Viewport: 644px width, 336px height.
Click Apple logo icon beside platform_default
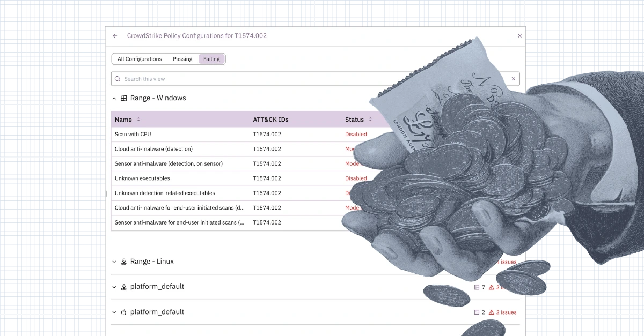(x=124, y=312)
